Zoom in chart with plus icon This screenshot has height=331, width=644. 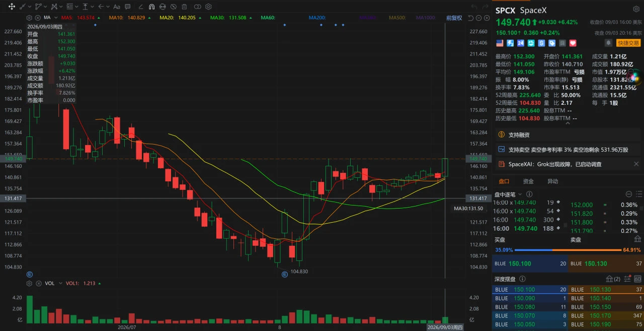[486, 18]
